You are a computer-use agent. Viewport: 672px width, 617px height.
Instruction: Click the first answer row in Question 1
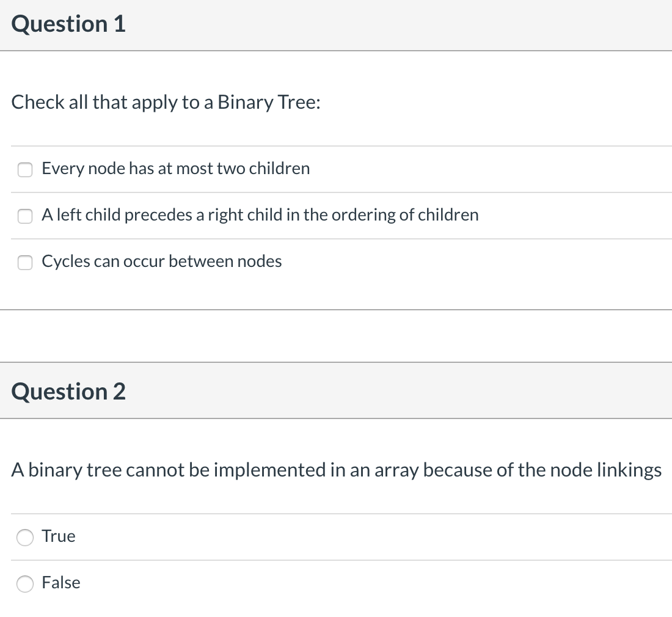pos(175,169)
